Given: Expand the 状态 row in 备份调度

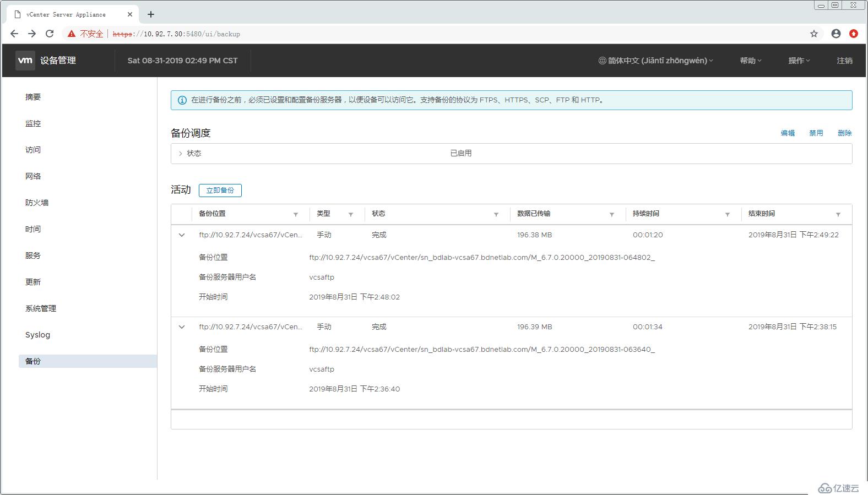Looking at the screenshot, I should (x=180, y=154).
